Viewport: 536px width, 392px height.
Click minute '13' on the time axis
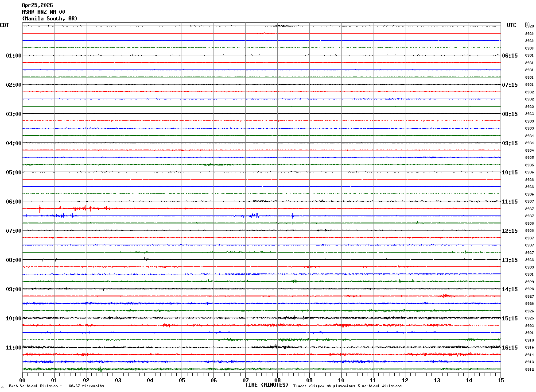click(x=437, y=380)
